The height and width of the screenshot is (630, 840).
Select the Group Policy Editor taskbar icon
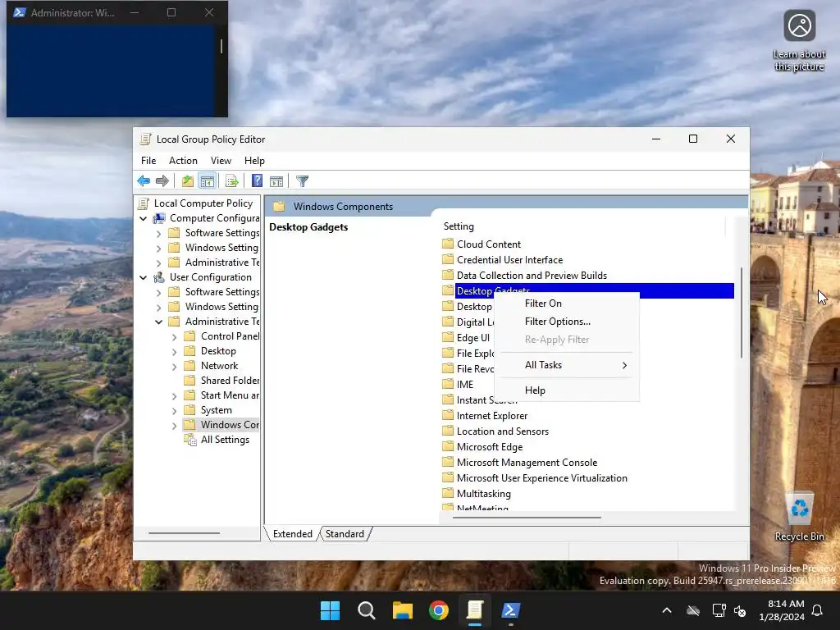[x=475, y=610]
